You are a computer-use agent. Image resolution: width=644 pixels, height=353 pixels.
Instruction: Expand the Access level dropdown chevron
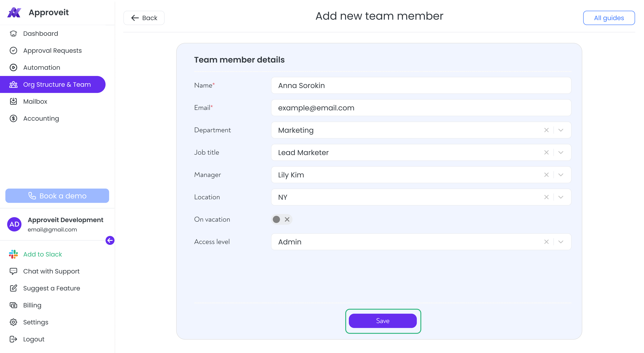[x=561, y=242]
